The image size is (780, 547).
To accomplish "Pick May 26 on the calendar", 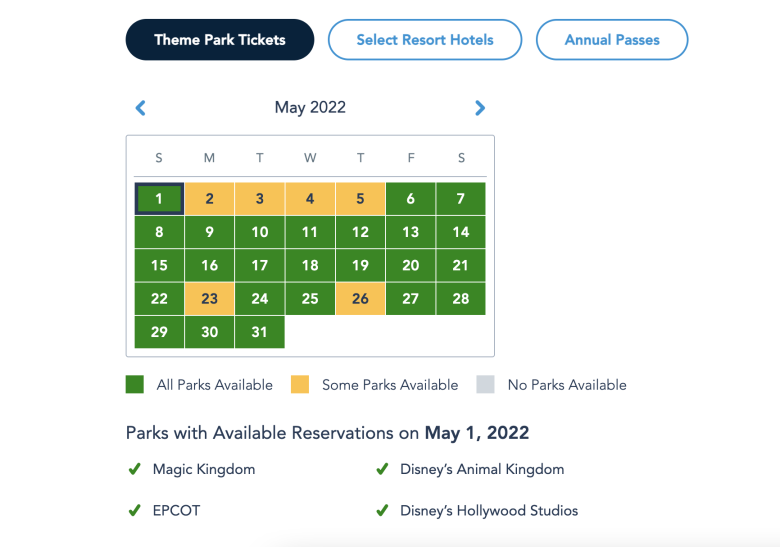I will [360, 299].
